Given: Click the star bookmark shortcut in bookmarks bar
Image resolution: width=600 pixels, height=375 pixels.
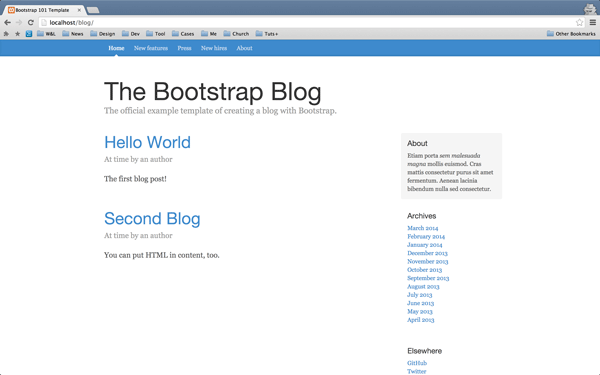Looking at the screenshot, I should click(x=18, y=34).
